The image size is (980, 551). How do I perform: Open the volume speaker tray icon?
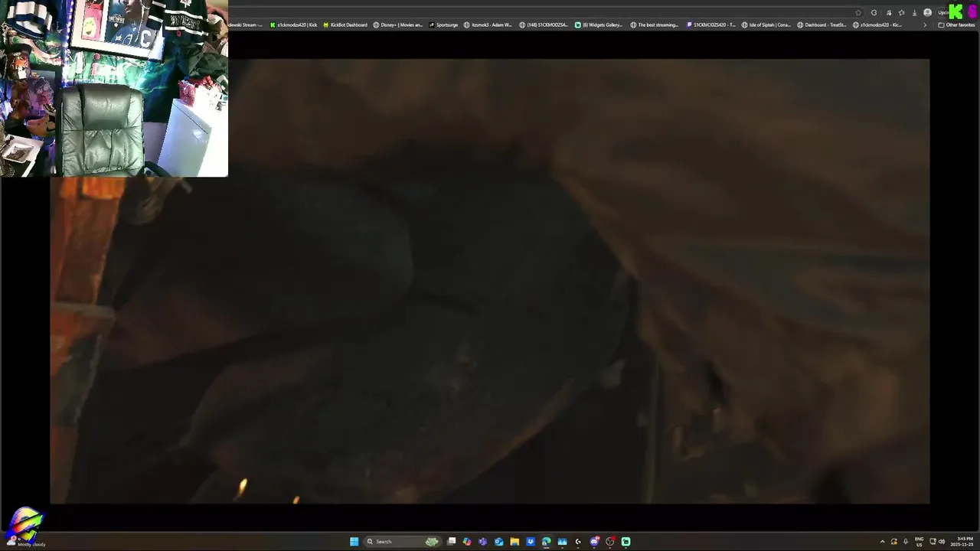(x=942, y=542)
